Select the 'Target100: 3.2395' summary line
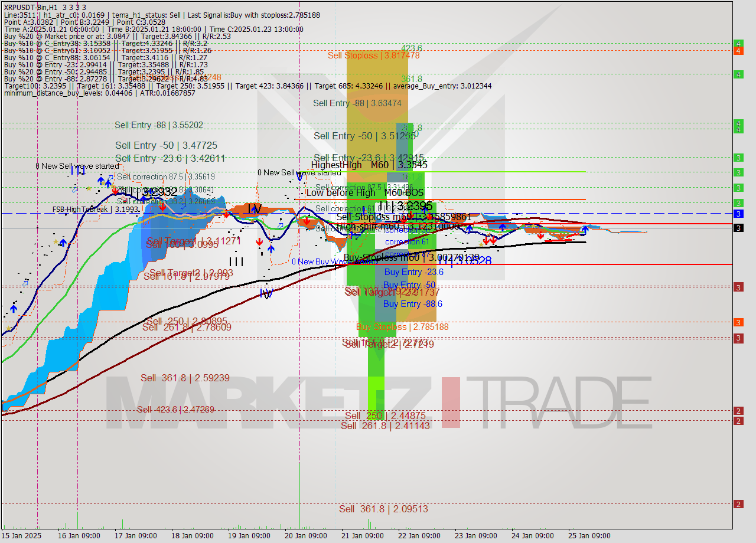This screenshot has height=543, width=756. [x=247, y=86]
